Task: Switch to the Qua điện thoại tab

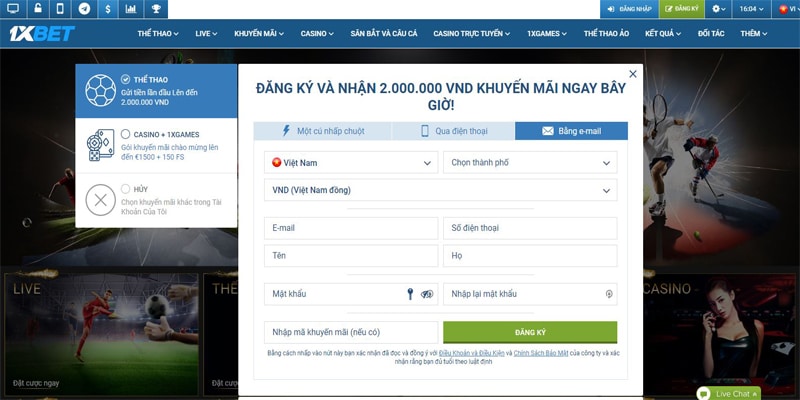Action: 453,131
